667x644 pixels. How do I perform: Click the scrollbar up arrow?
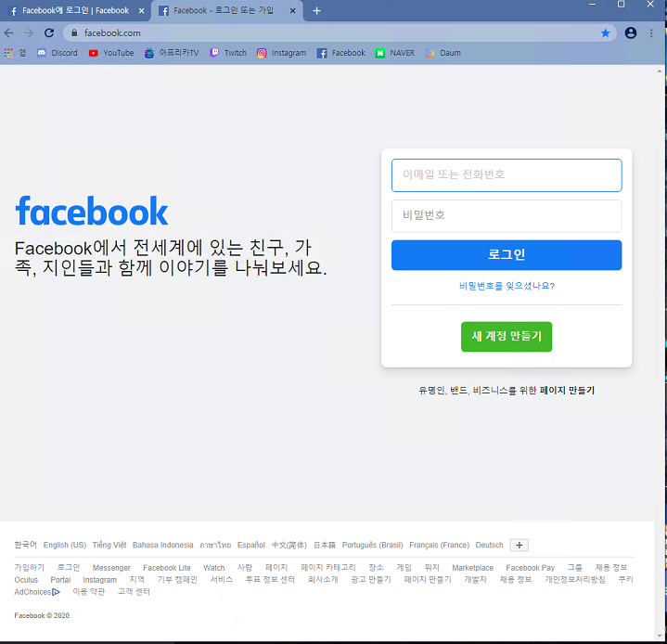tap(660, 71)
